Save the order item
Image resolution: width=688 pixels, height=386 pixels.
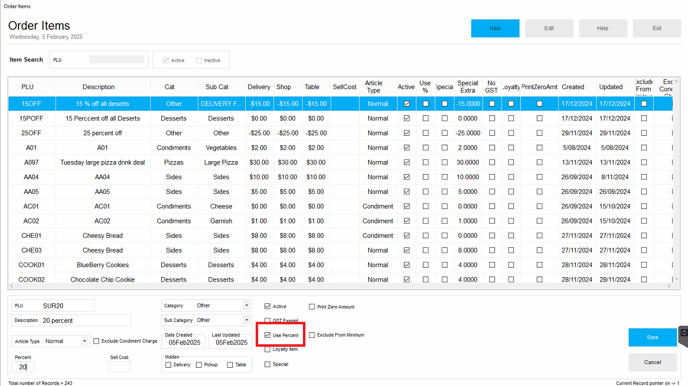(x=652, y=337)
